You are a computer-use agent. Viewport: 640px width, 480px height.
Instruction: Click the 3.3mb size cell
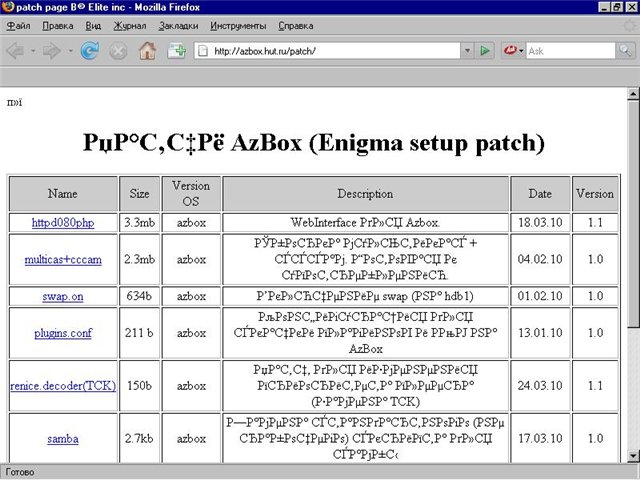pos(140,223)
